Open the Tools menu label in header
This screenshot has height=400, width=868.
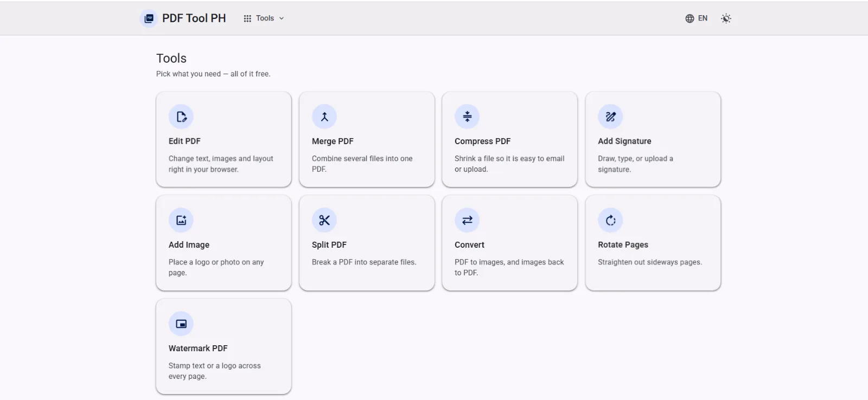coord(265,18)
